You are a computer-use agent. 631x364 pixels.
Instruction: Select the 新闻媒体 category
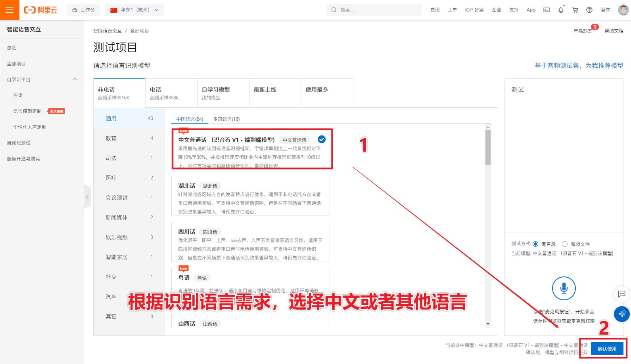129,217
